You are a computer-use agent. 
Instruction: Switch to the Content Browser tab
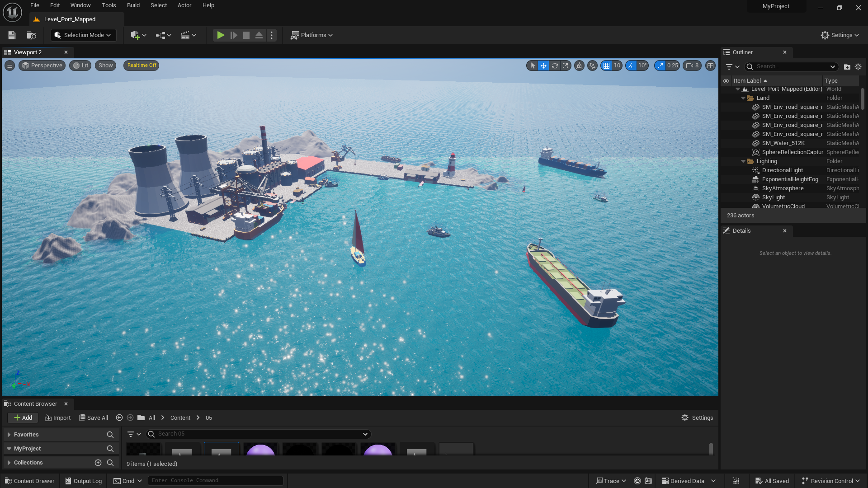pyautogui.click(x=35, y=404)
